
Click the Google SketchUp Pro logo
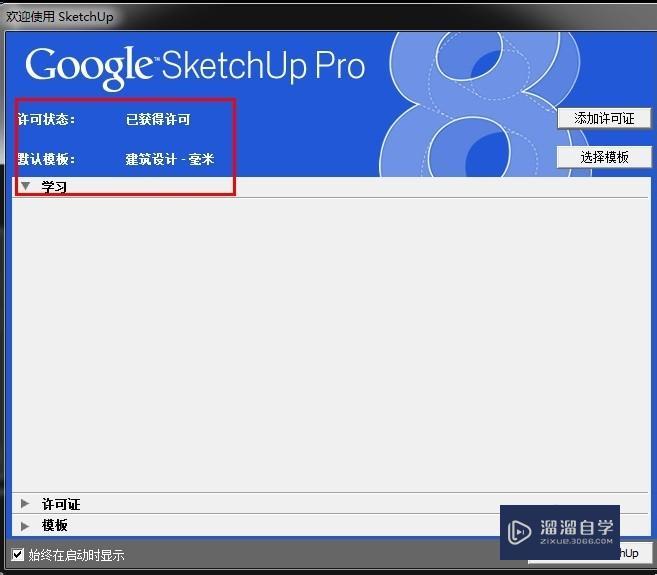tap(195, 67)
